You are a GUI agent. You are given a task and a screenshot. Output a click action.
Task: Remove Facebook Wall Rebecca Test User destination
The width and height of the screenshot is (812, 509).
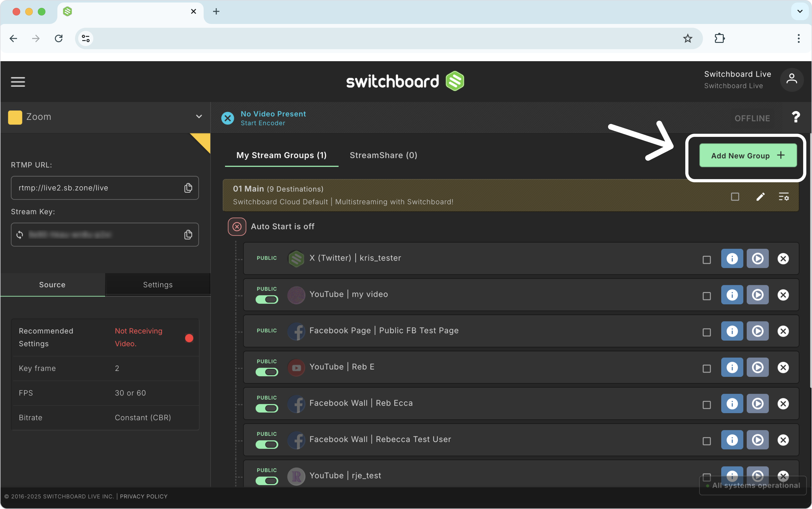[x=783, y=440]
